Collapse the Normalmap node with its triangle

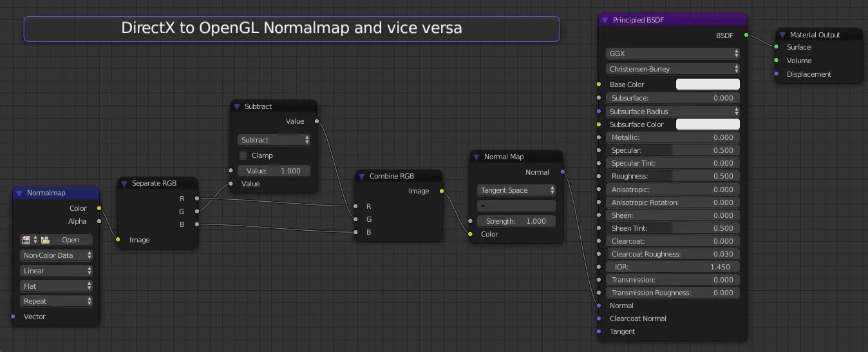pyautogui.click(x=20, y=193)
